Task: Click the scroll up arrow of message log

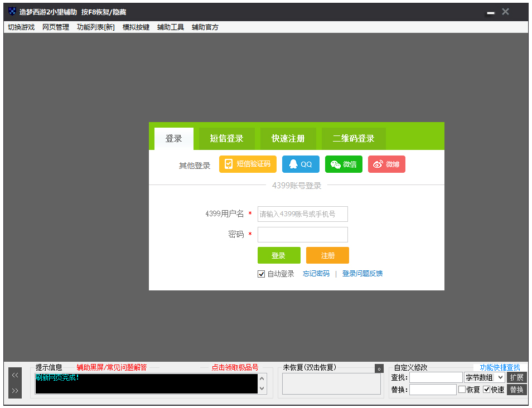Action: point(262,378)
